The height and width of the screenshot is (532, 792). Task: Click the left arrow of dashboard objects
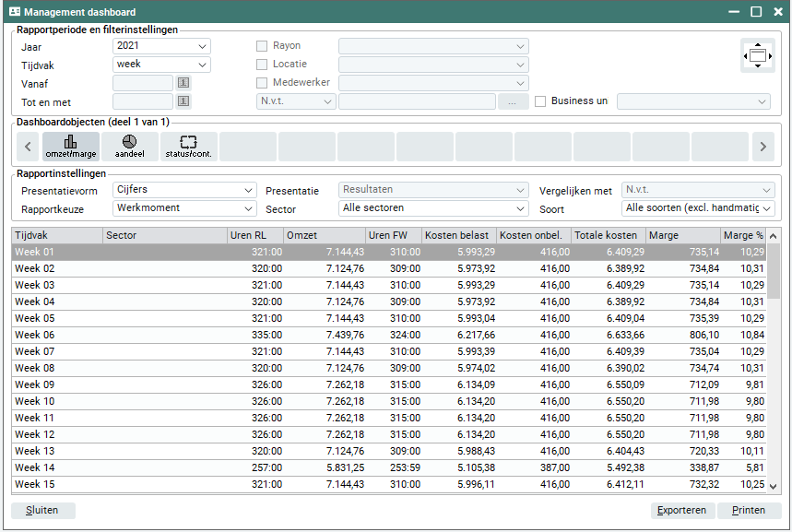(x=28, y=147)
